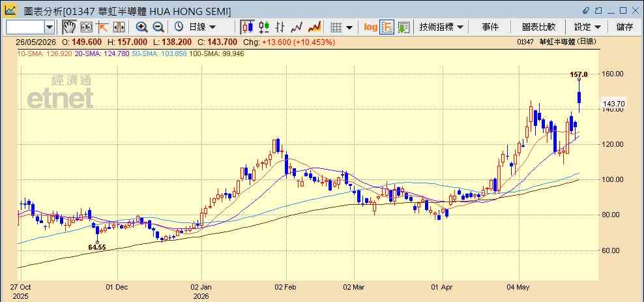Click the 100.00 price axis label

pos(613,179)
